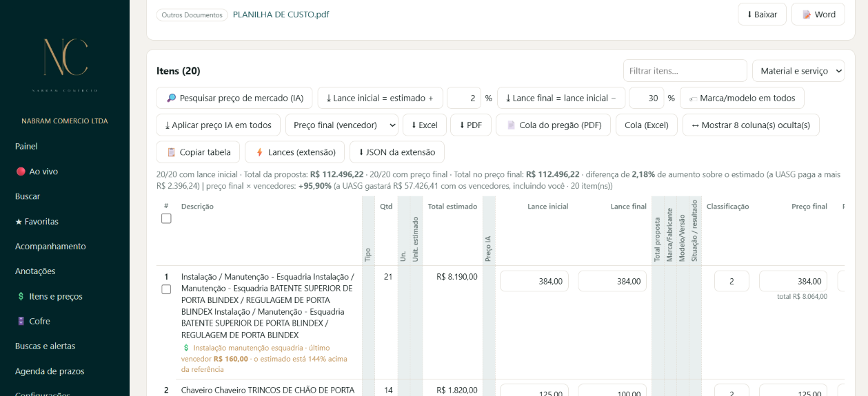Open Painel in the sidebar
This screenshot has width=868, height=396.
pyautogui.click(x=26, y=147)
